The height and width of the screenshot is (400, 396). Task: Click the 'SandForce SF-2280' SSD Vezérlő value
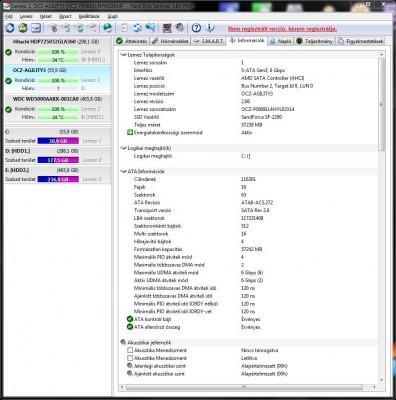tap(262, 117)
